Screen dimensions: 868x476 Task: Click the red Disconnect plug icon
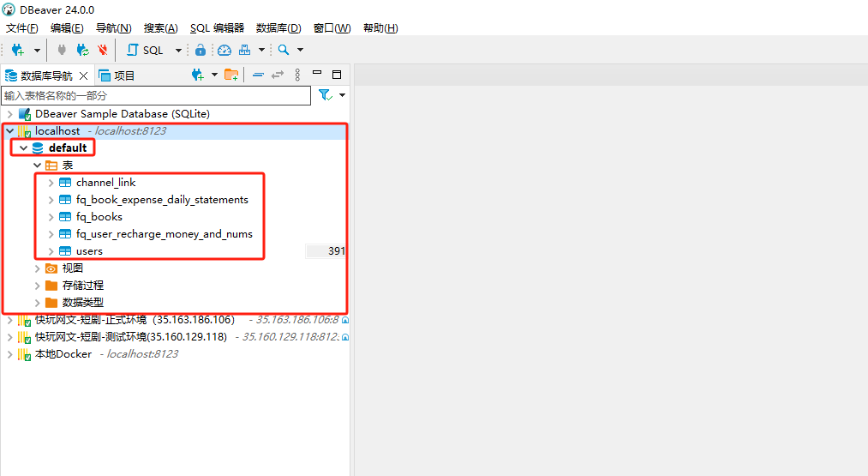pos(103,50)
